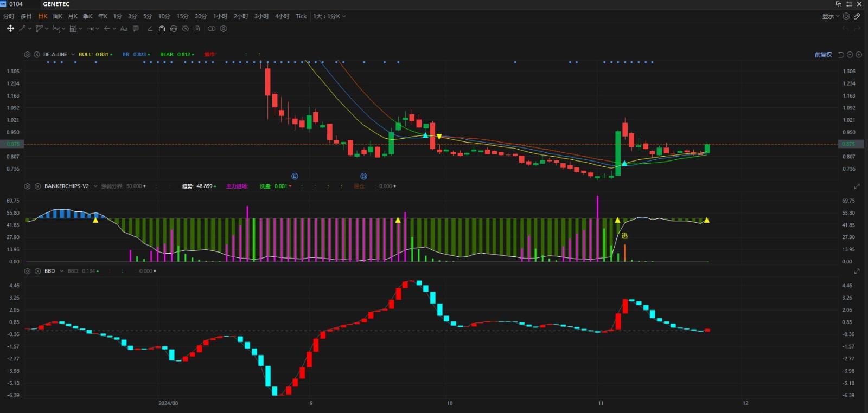Expand DE-A-LINE indicator dropdown
The height and width of the screenshot is (413, 868).
pos(73,54)
